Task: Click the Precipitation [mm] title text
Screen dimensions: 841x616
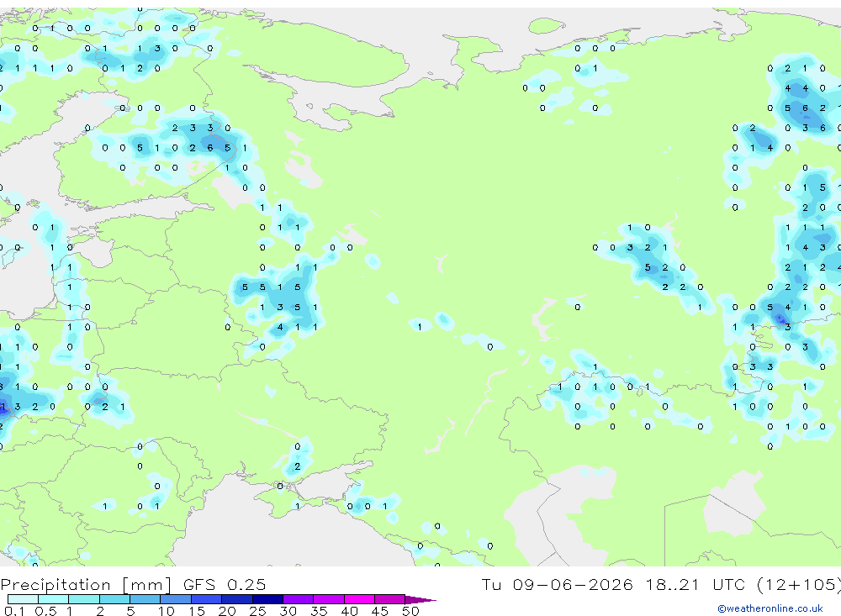Action: pyautogui.click(x=86, y=585)
